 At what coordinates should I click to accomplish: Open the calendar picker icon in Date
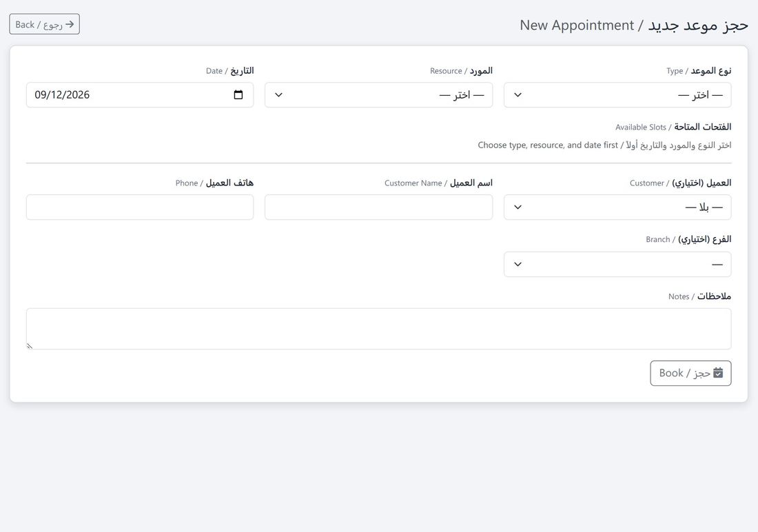coord(238,95)
